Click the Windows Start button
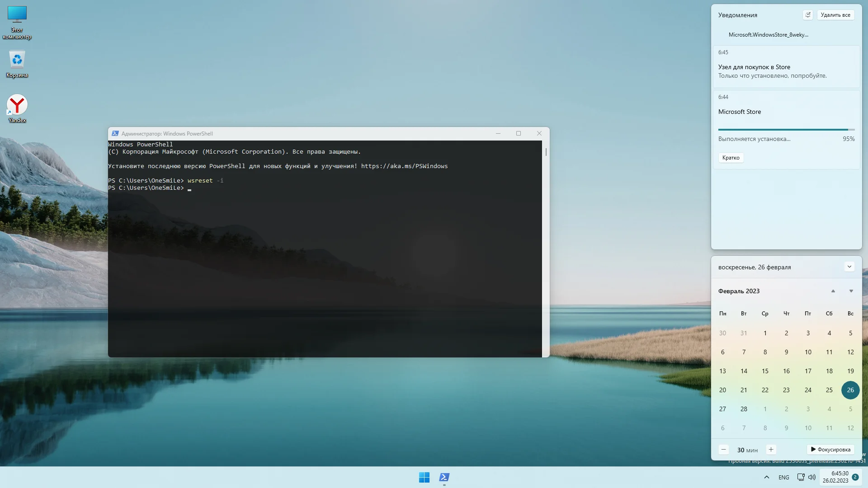Image resolution: width=868 pixels, height=488 pixels. click(424, 477)
